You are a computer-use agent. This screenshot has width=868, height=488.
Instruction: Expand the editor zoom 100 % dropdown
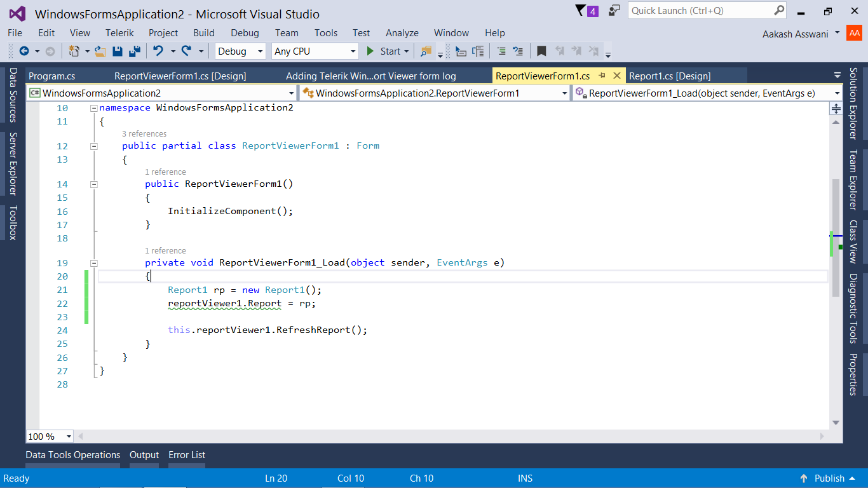pyautogui.click(x=69, y=437)
